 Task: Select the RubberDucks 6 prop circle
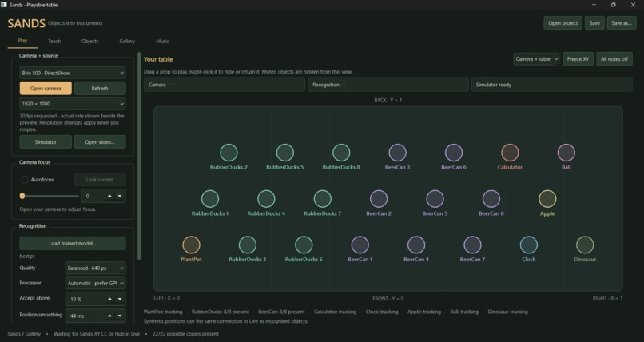[x=304, y=245]
